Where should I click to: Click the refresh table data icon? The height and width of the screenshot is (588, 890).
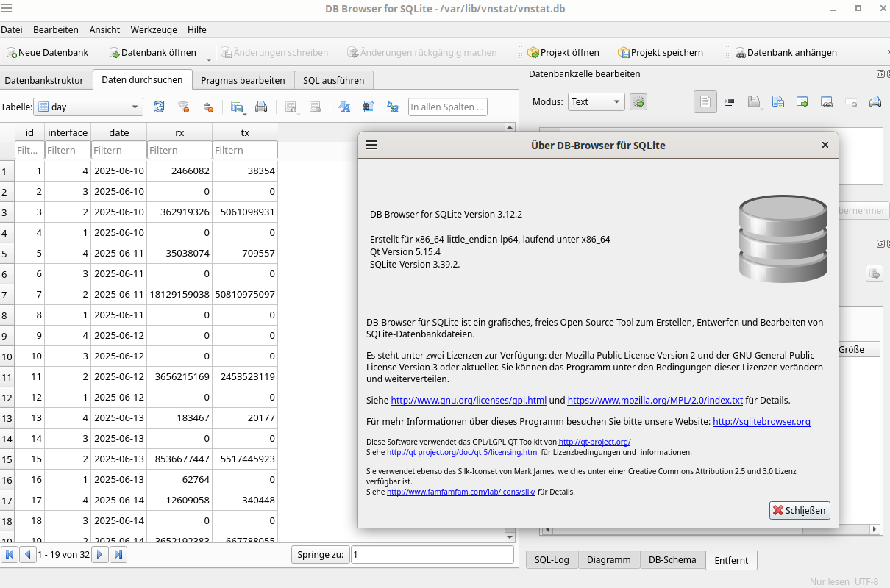(159, 107)
